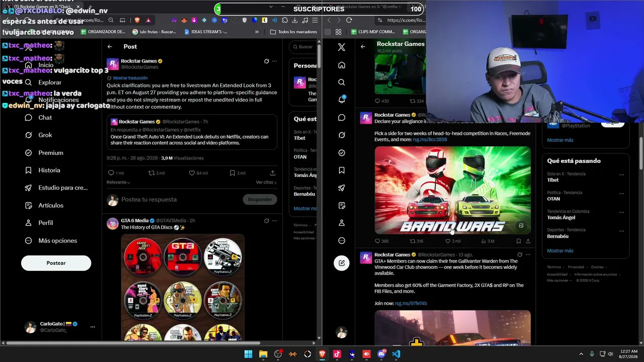This screenshot has width=644, height=362.
Task: Open the History of GTA Discs image
Action: (183, 287)
